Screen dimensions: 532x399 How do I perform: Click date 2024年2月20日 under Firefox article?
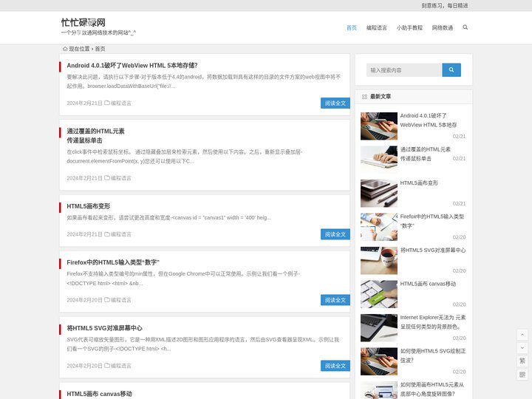point(84,300)
